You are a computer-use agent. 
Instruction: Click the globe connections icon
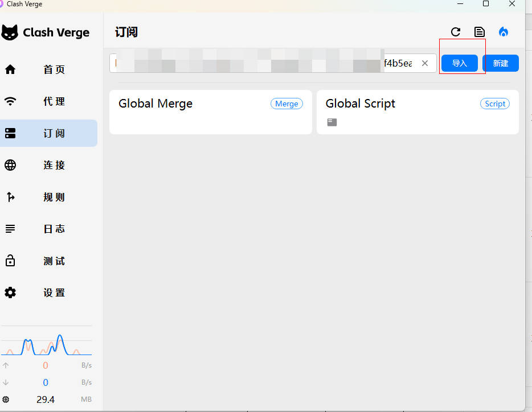coord(10,165)
